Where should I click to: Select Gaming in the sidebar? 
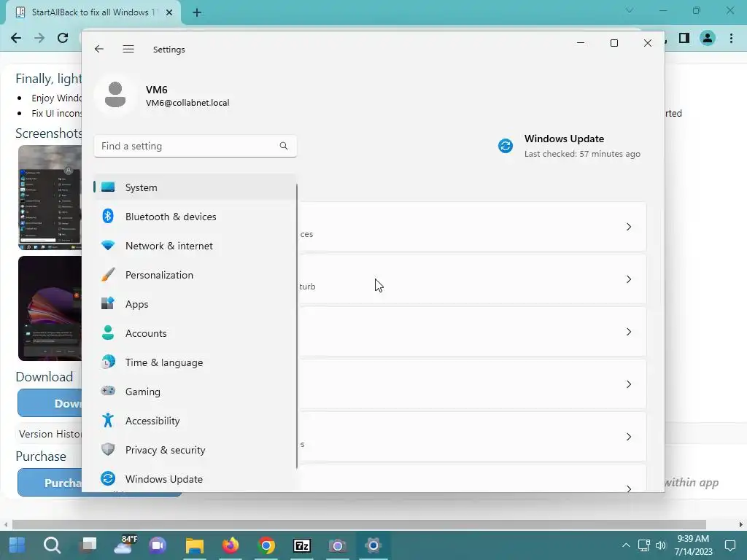pos(195,391)
